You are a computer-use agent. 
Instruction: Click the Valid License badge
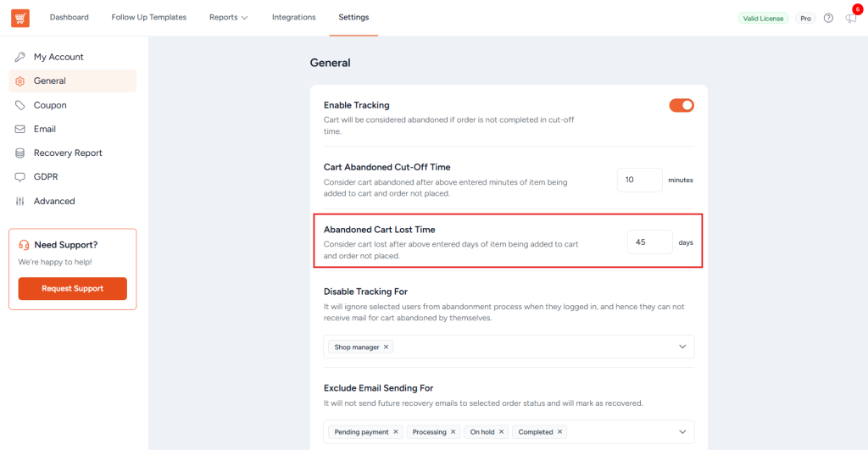tap(763, 18)
